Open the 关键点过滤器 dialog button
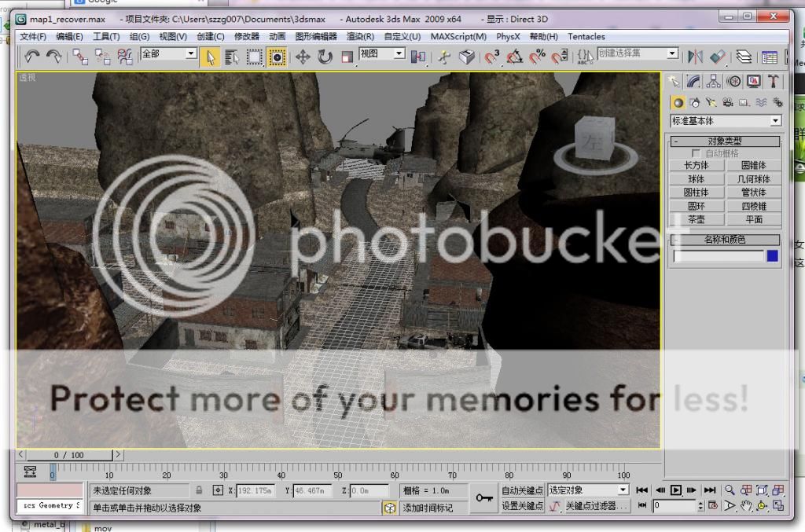The width and height of the screenshot is (805, 532). [x=597, y=506]
